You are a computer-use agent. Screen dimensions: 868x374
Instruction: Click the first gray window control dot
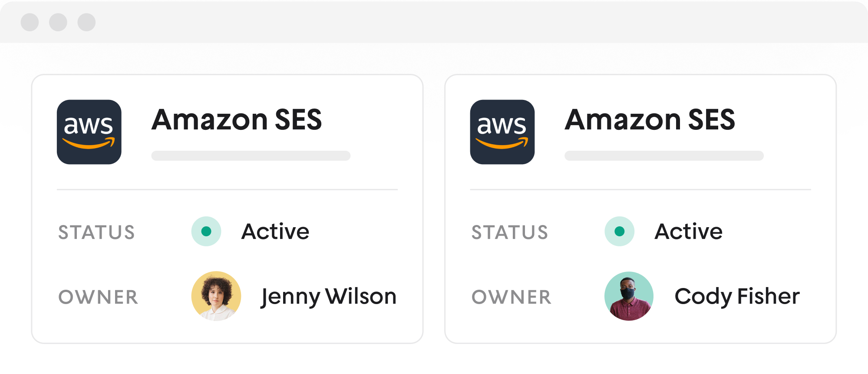pyautogui.click(x=30, y=22)
